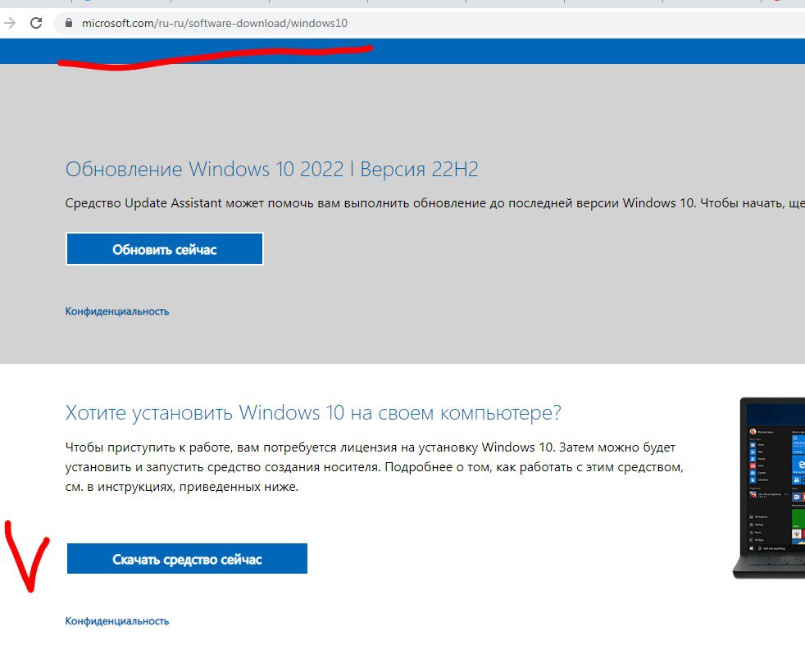Click the padlock site info icon

(69, 23)
